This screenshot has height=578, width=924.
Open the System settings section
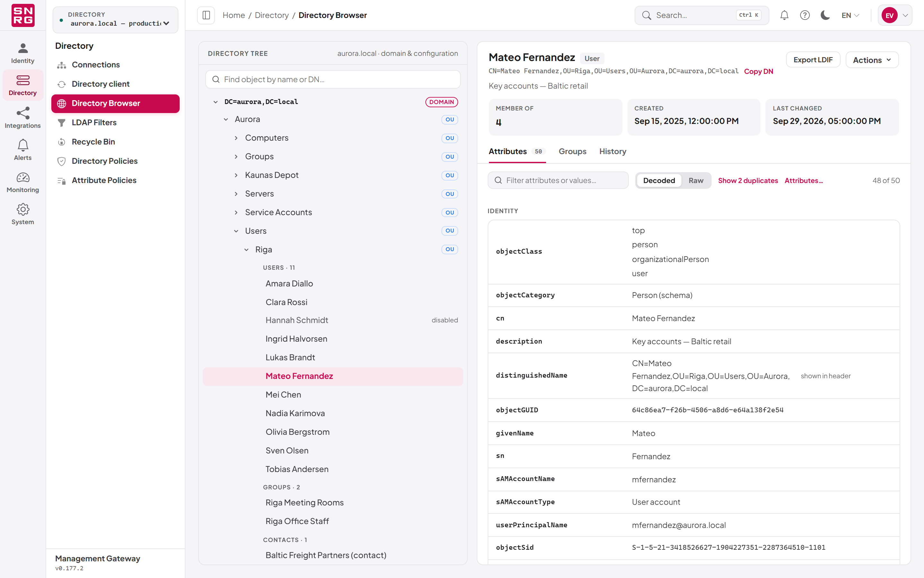(x=22, y=214)
